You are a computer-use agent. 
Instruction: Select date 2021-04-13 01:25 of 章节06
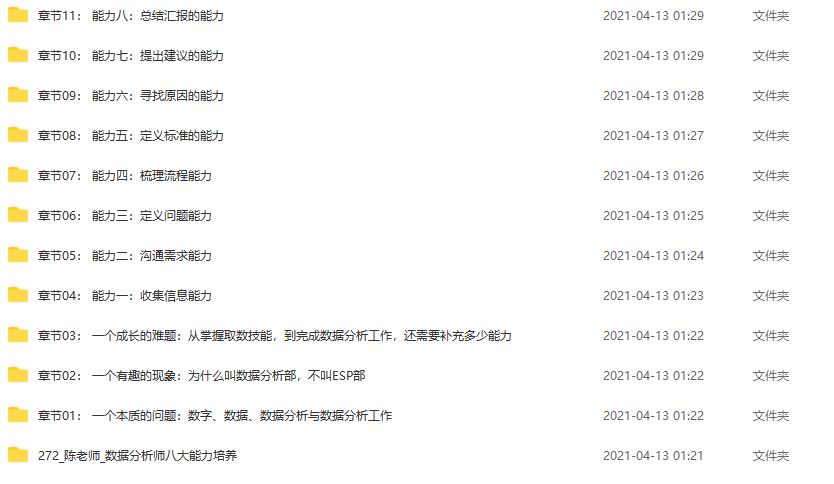point(653,215)
